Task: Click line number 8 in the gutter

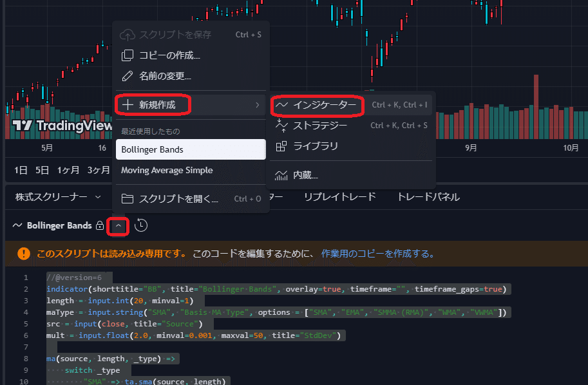Action: (x=26, y=359)
